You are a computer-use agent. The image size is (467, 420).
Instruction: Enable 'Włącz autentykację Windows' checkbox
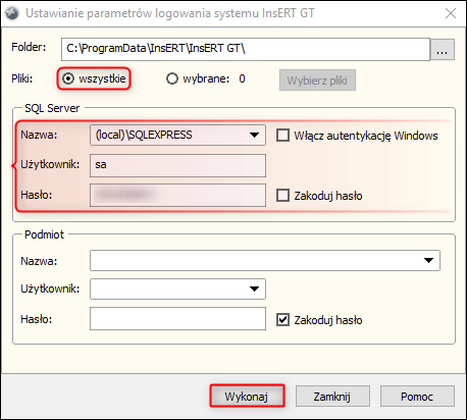(283, 135)
